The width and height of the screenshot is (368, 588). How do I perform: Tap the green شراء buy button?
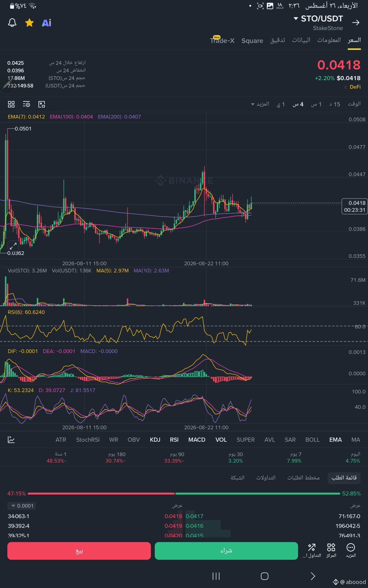click(226, 551)
